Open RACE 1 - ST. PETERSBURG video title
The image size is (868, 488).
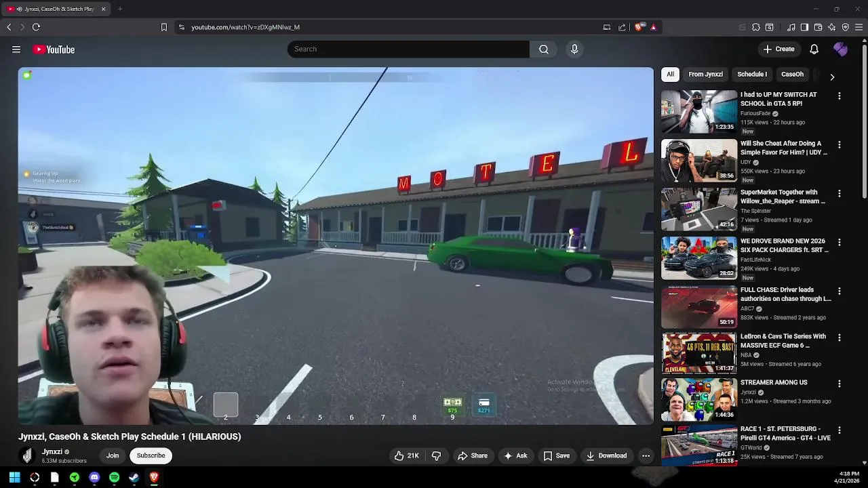click(785, 433)
